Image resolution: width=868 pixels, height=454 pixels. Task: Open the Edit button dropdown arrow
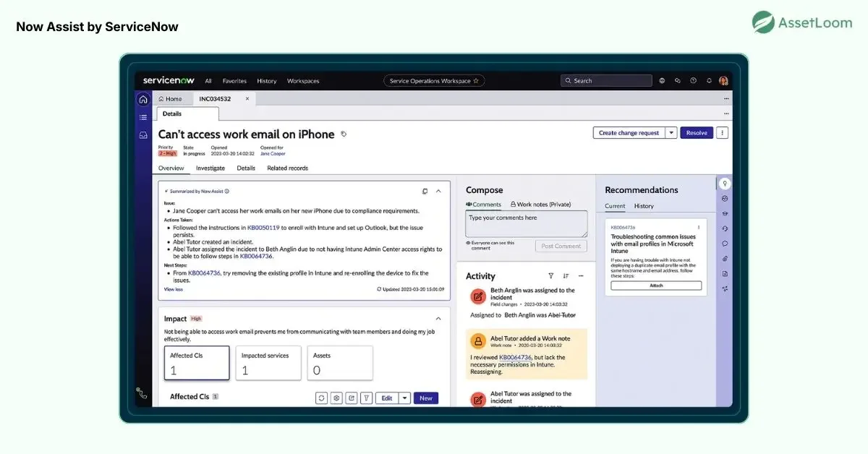[x=404, y=398]
